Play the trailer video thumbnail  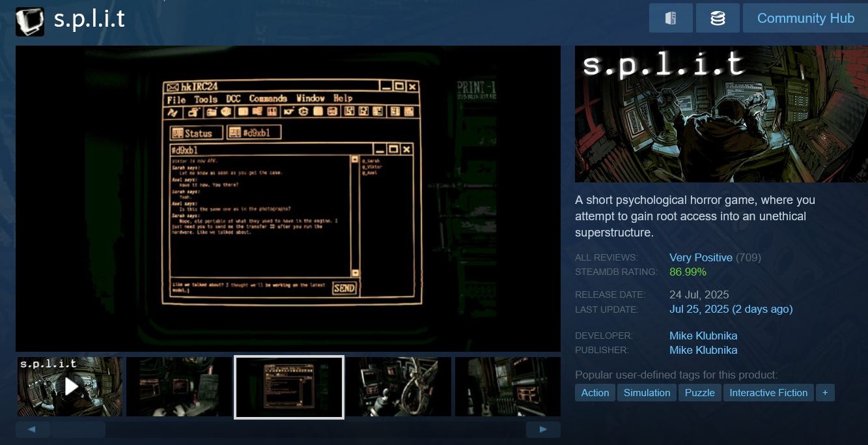tap(70, 386)
